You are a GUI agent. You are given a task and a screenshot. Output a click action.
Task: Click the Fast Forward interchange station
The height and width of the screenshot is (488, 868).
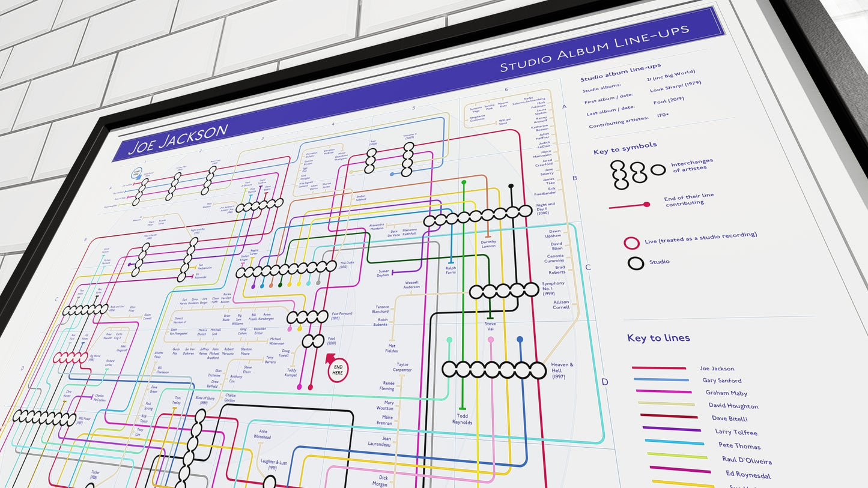307,317
